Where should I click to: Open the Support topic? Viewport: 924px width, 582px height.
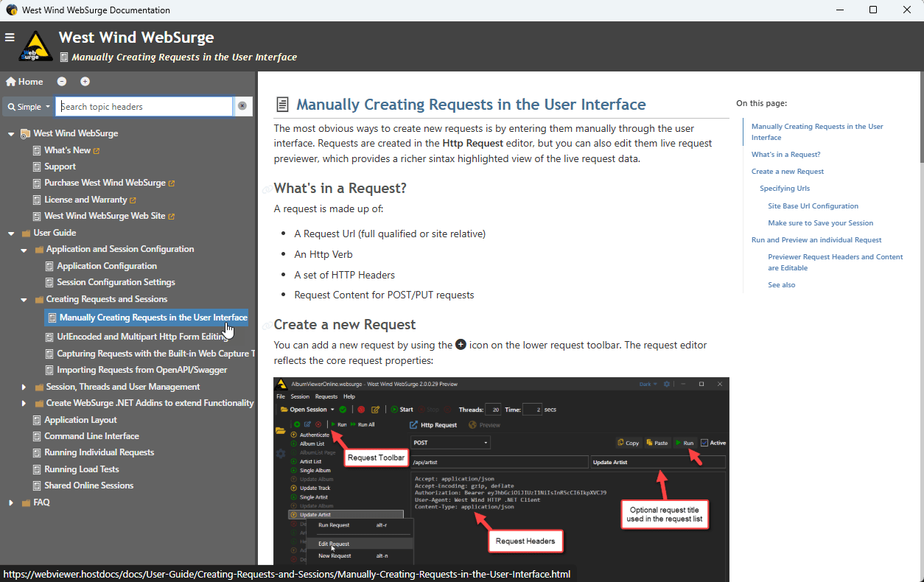(60, 166)
